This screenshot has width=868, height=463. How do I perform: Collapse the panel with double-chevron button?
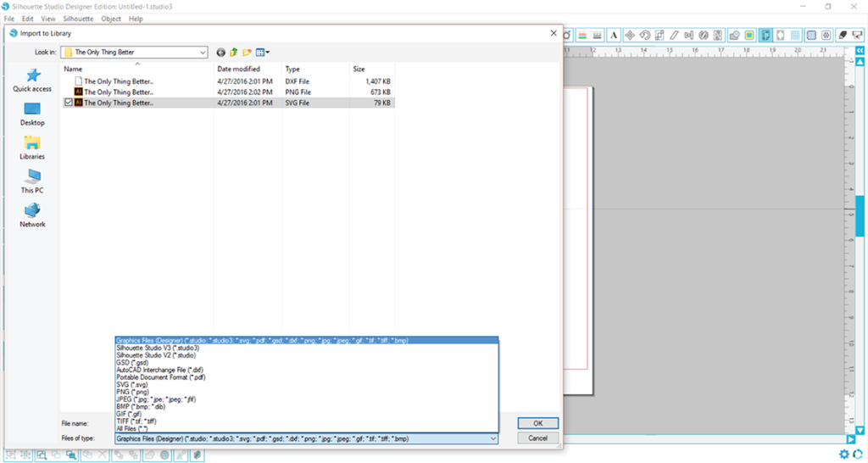click(x=860, y=50)
